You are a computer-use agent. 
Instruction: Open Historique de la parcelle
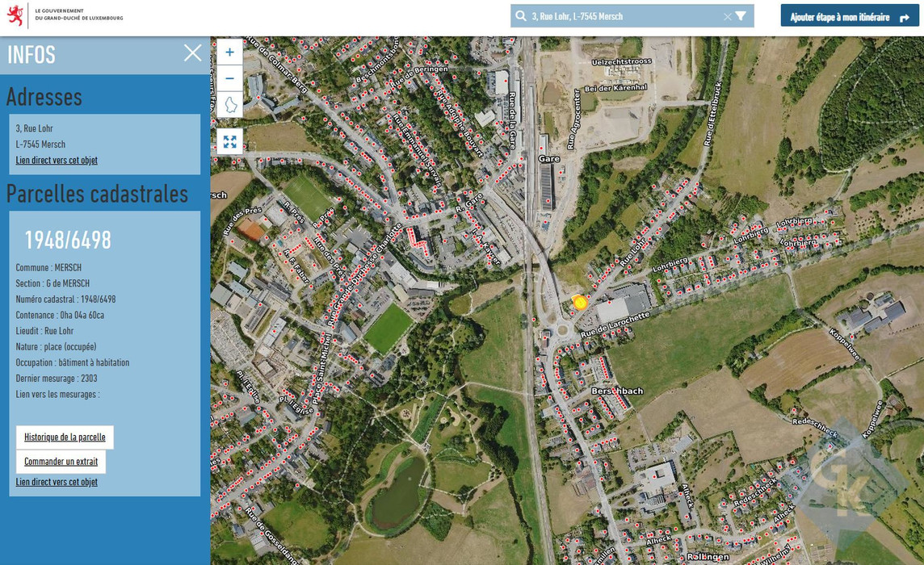(x=65, y=437)
